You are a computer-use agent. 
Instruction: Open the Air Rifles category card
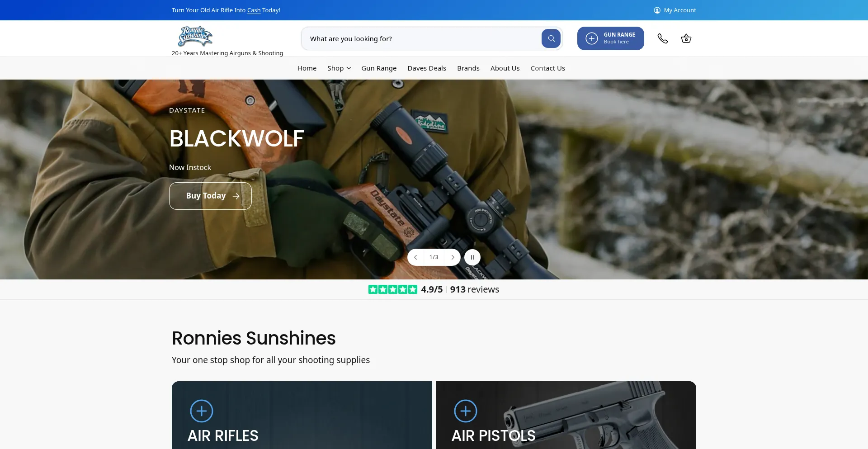[302, 415]
